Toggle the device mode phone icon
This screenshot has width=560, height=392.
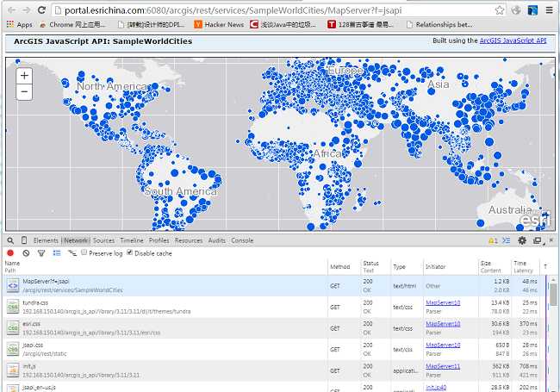[24, 240]
